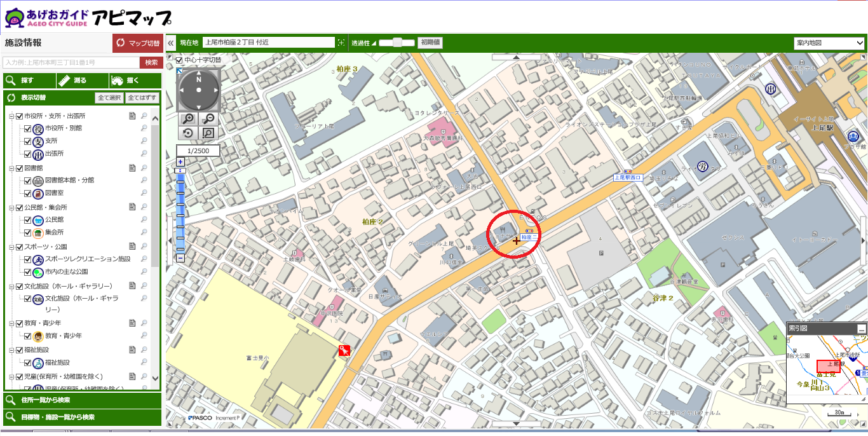Toggle the 公民館 layer checkbox
The height and width of the screenshot is (436, 868).
click(27, 220)
